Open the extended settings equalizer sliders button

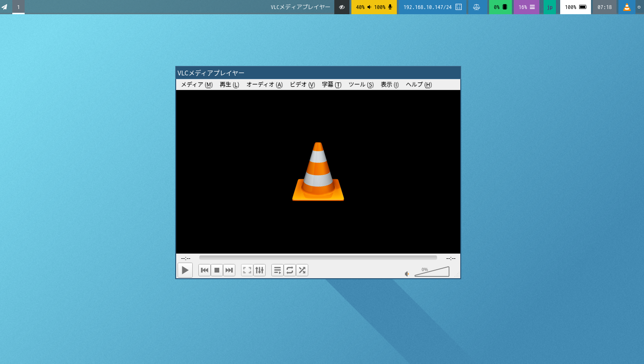click(259, 270)
